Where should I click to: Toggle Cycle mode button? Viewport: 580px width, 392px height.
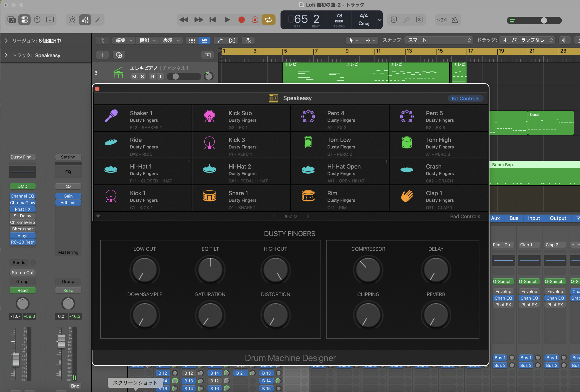268,20
